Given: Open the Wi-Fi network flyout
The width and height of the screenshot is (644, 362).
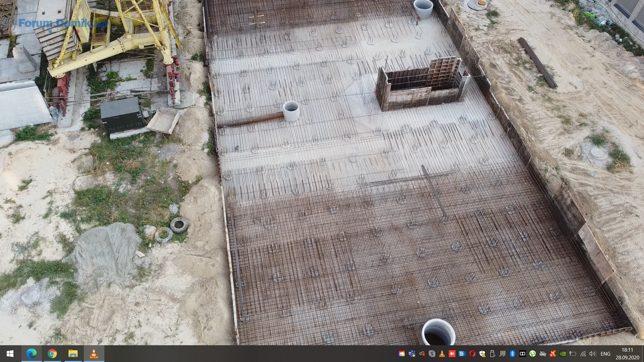Looking at the screenshot, I should tap(583, 354).
